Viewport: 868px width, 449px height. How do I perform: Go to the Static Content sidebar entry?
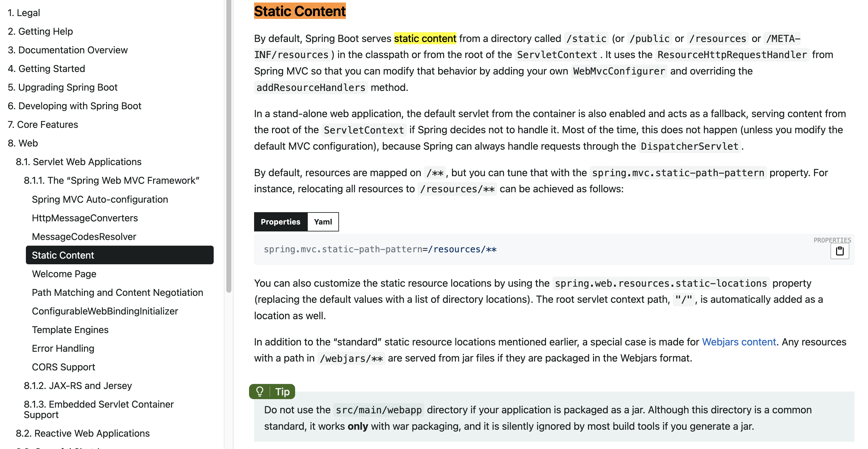coord(63,255)
